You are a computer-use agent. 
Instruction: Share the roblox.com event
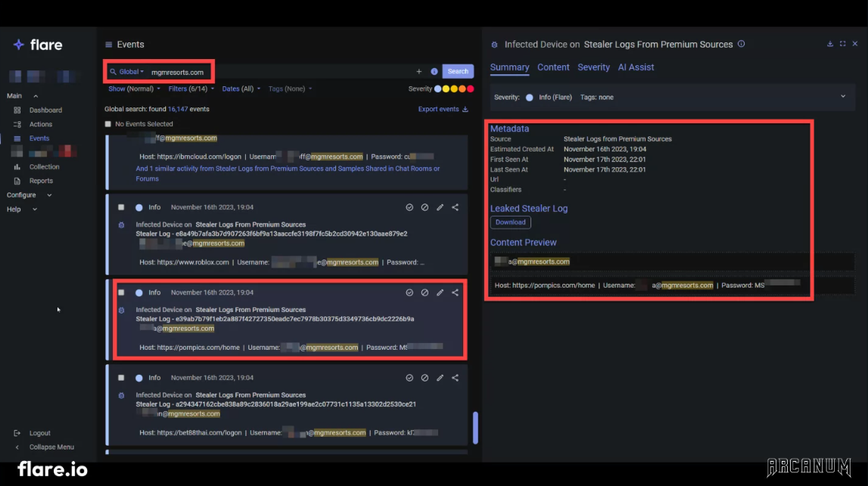pyautogui.click(x=455, y=207)
